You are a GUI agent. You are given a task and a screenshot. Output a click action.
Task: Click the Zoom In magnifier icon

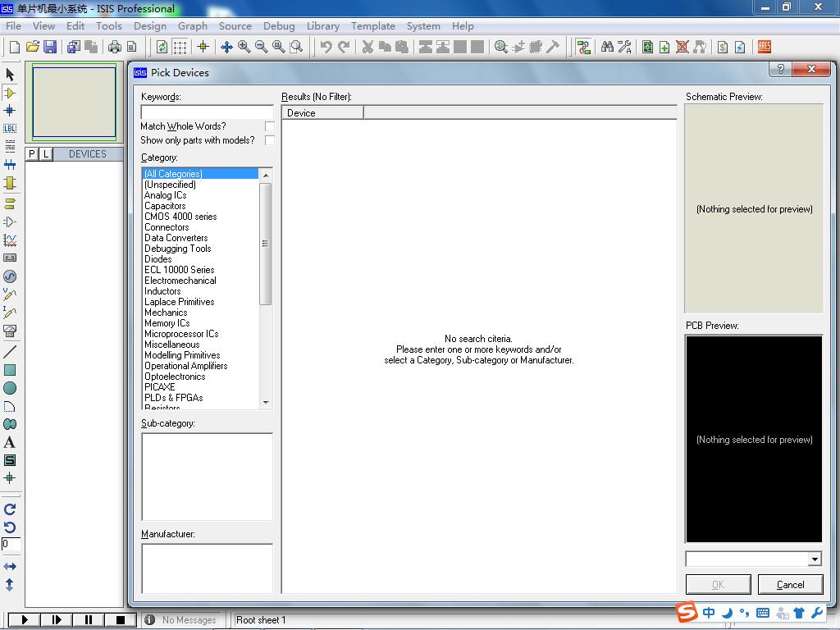tap(244, 47)
